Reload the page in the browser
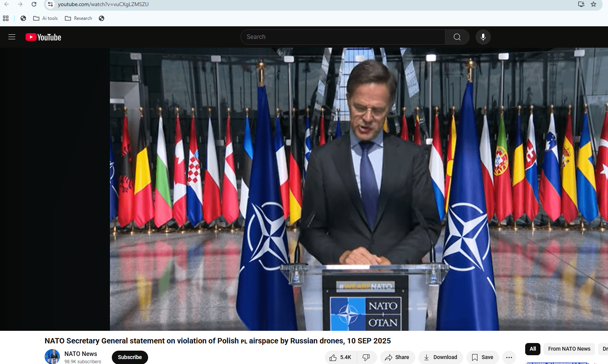The width and height of the screenshot is (608, 364). [x=34, y=4]
